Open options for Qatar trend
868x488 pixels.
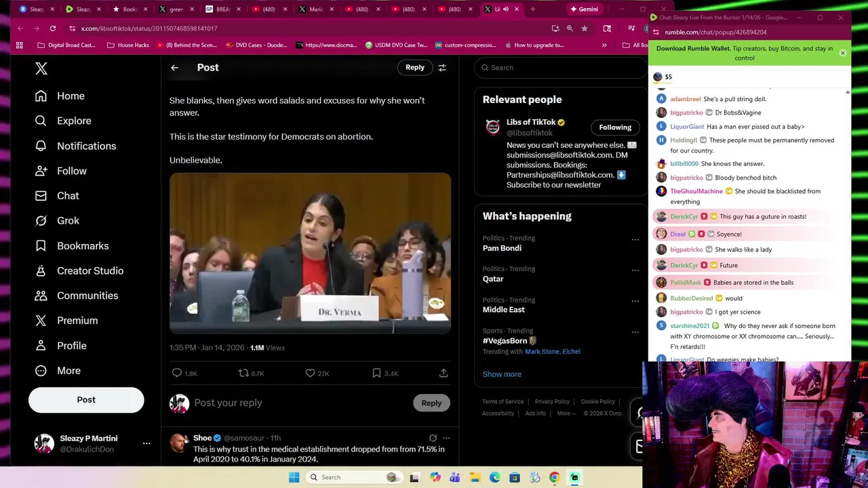[635, 270]
